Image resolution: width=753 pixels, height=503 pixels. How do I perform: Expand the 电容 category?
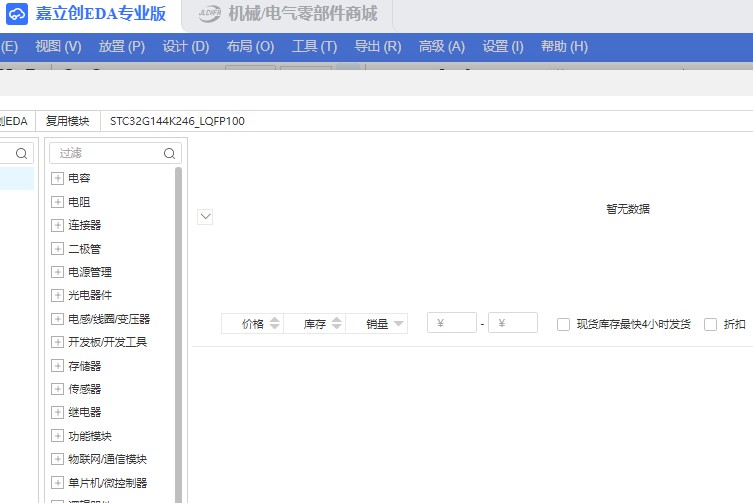57,178
